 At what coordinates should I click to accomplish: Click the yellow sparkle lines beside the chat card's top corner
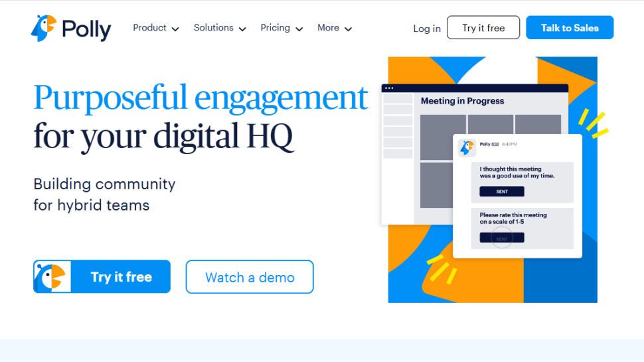pyautogui.click(x=592, y=124)
